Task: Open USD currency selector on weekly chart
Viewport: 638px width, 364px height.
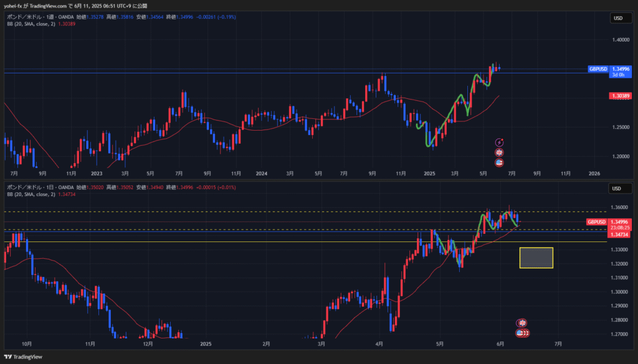Action: click(621, 18)
